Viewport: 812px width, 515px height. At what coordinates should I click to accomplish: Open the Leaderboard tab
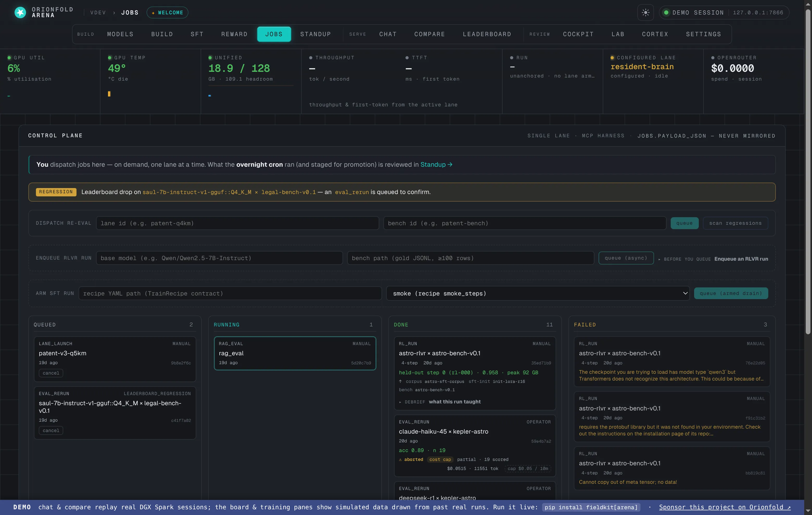(x=487, y=34)
